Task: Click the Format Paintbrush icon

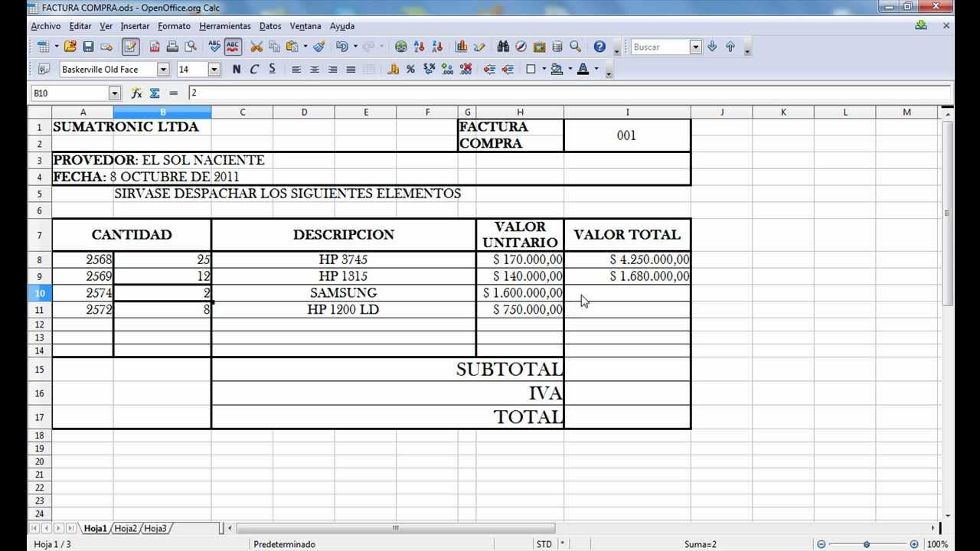Action: coord(319,47)
